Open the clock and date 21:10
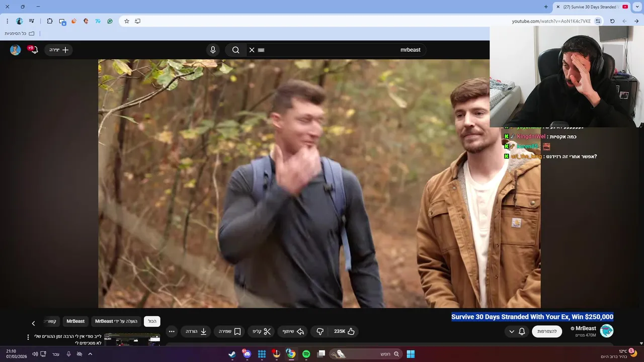The width and height of the screenshot is (644, 362). (17, 354)
